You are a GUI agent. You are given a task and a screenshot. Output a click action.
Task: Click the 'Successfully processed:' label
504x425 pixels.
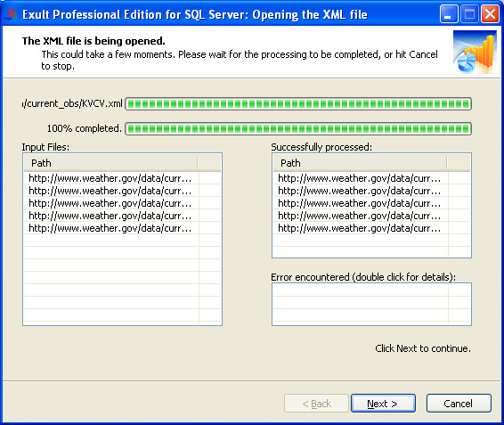click(321, 147)
